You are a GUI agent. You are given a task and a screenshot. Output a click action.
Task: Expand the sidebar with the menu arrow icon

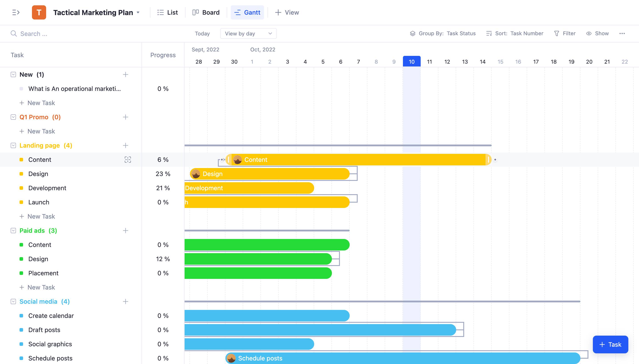tap(16, 12)
